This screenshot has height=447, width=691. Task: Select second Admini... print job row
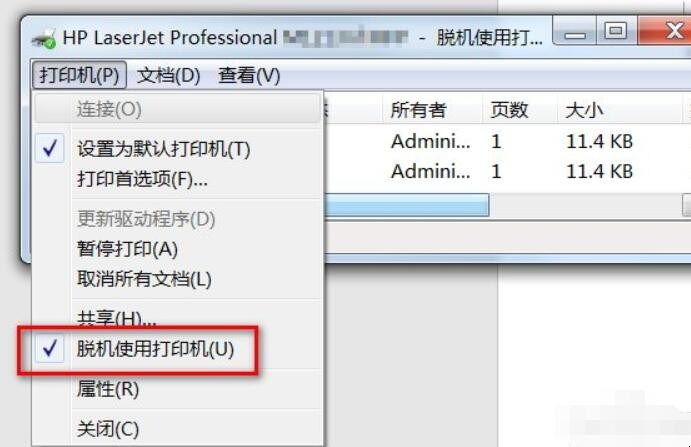click(507, 171)
